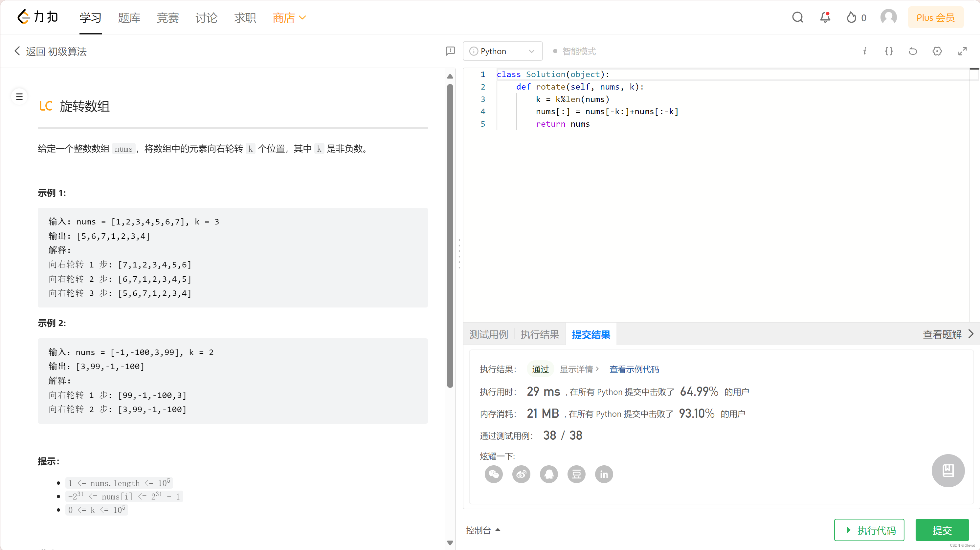The image size is (980, 550).
Task: Click the 示例 1: heading
Action: 52,193
